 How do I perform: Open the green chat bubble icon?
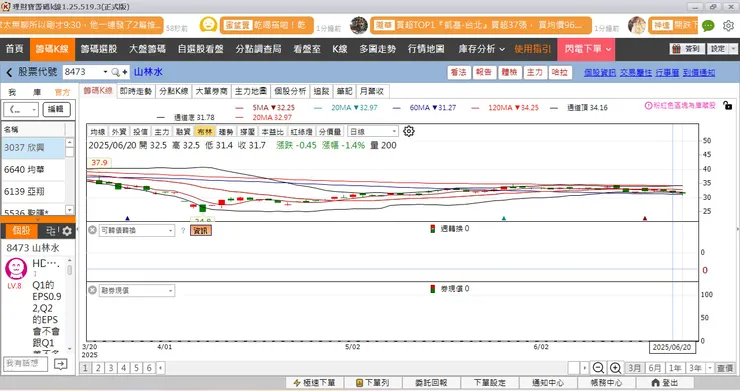tap(708, 26)
